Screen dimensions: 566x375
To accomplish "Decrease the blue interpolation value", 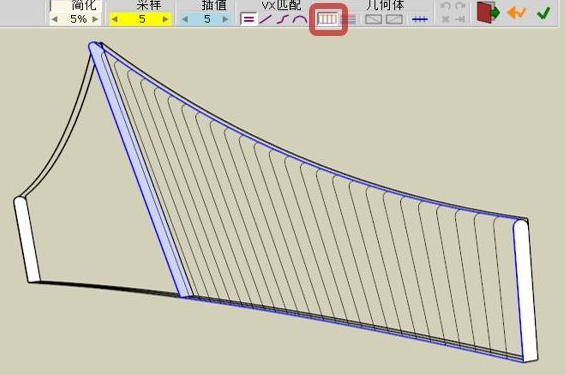I will tap(185, 19).
